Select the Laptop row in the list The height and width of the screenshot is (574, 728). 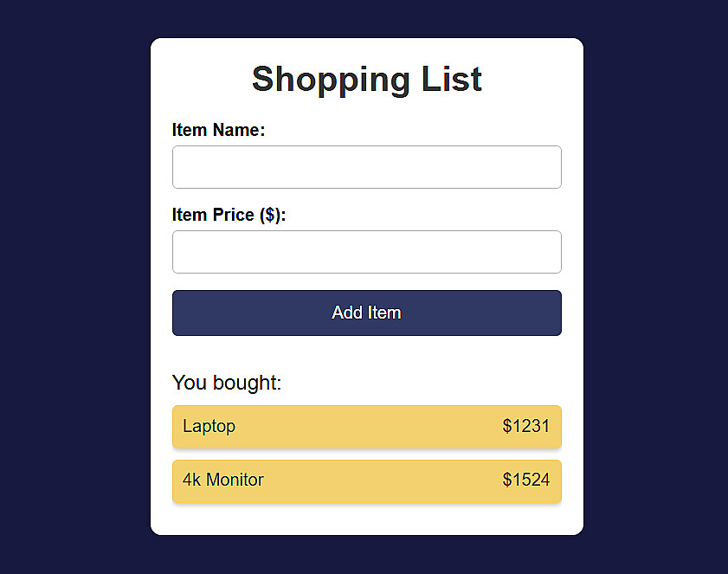point(366,427)
